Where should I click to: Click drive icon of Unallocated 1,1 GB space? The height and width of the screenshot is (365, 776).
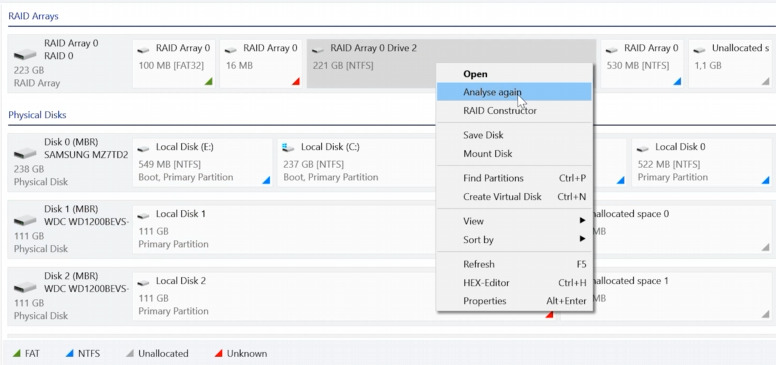699,50
